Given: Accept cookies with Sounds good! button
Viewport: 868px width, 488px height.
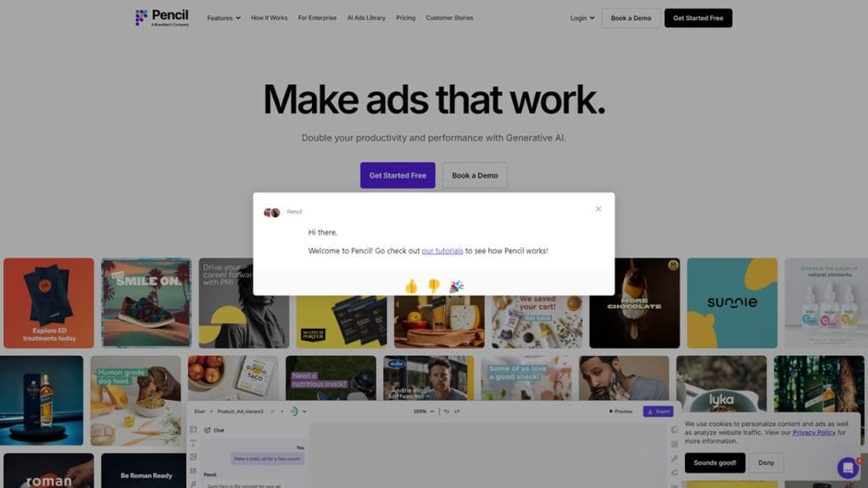Looking at the screenshot, I should (x=715, y=463).
